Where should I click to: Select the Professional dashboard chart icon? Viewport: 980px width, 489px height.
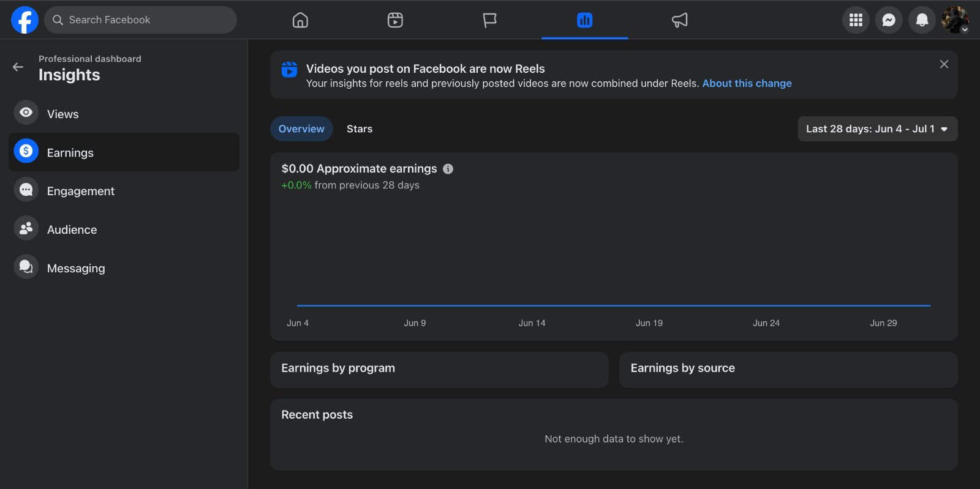coord(584,20)
